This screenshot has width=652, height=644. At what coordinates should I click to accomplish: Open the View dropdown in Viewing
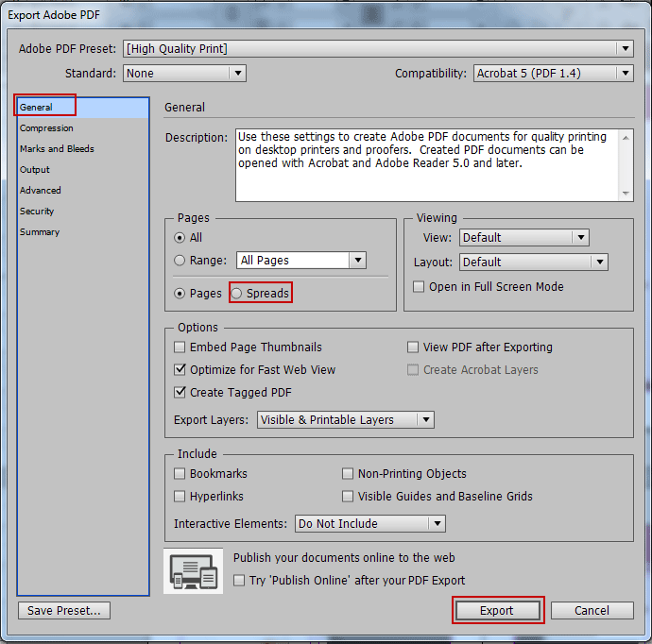[523, 238]
